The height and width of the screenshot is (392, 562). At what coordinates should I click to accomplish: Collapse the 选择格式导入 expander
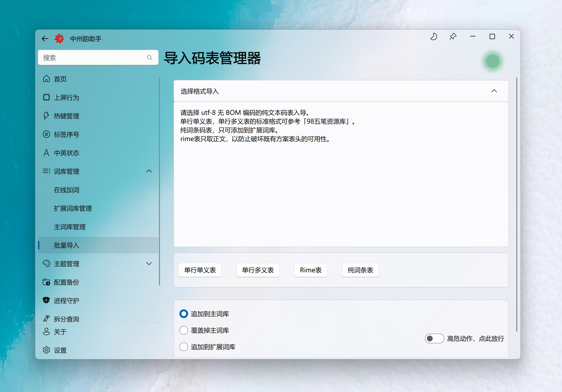pyautogui.click(x=494, y=91)
